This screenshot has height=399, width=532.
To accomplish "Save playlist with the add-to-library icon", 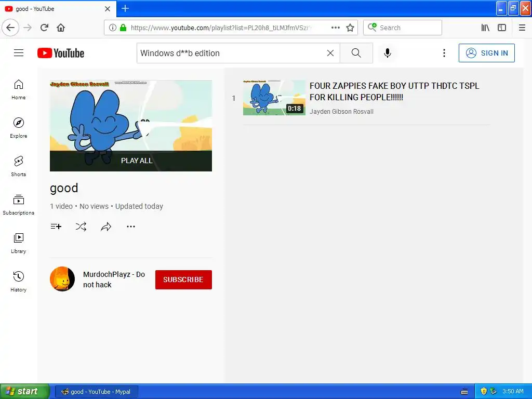I will click(56, 227).
